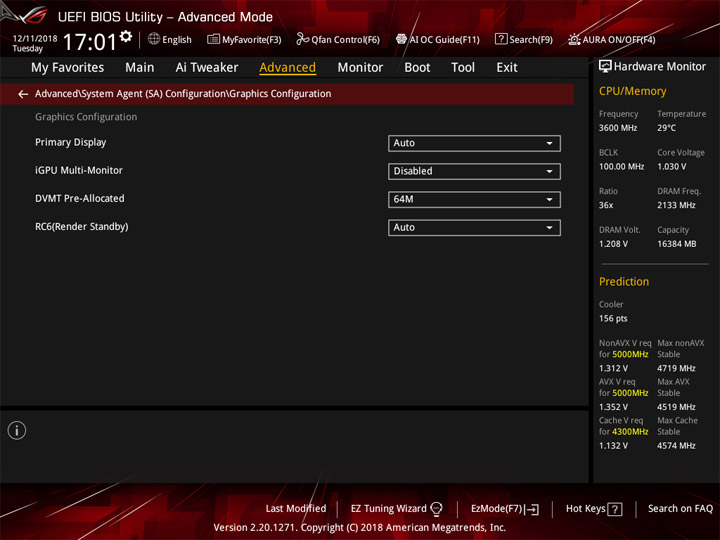Go to the Monitor tab

(360, 68)
